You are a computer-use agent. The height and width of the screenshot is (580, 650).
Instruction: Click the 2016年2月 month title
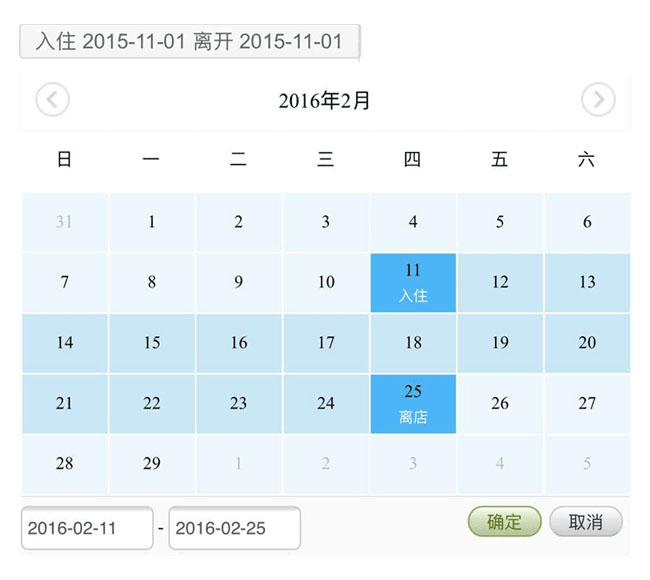(x=324, y=101)
